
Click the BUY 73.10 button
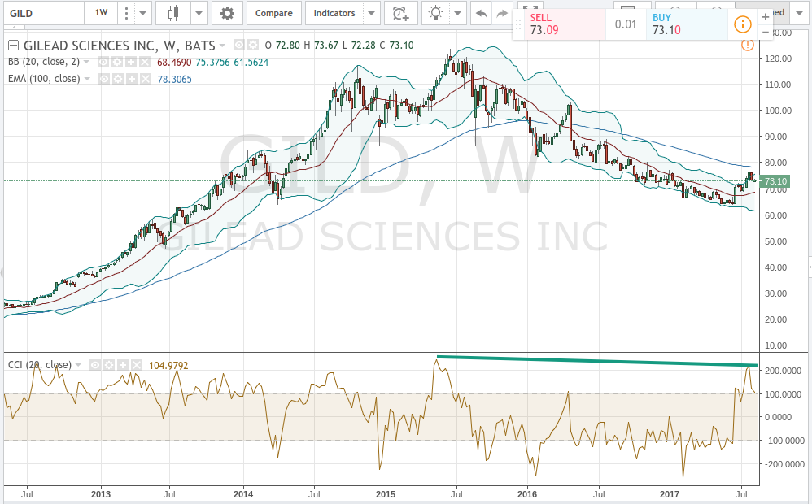coord(687,24)
